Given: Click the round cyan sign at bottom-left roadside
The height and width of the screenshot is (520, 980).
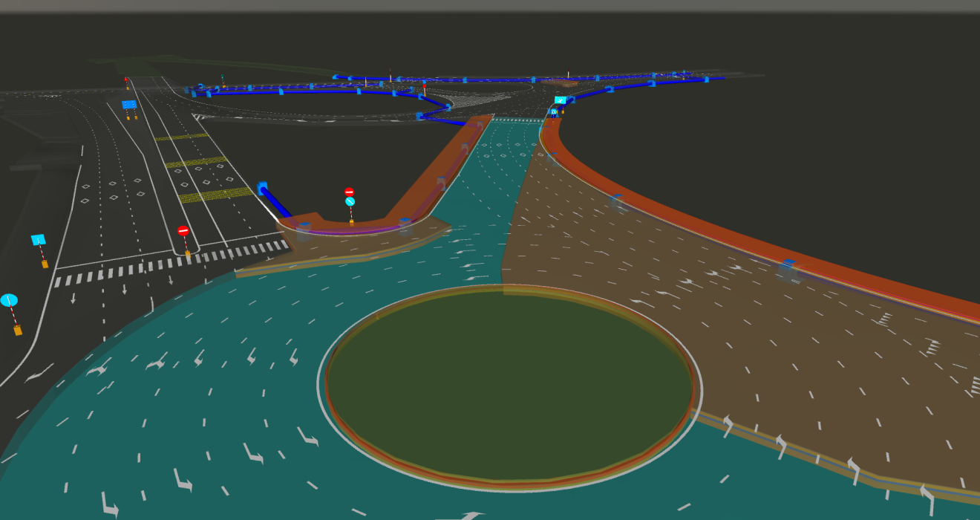Looking at the screenshot, I should click(x=9, y=301).
